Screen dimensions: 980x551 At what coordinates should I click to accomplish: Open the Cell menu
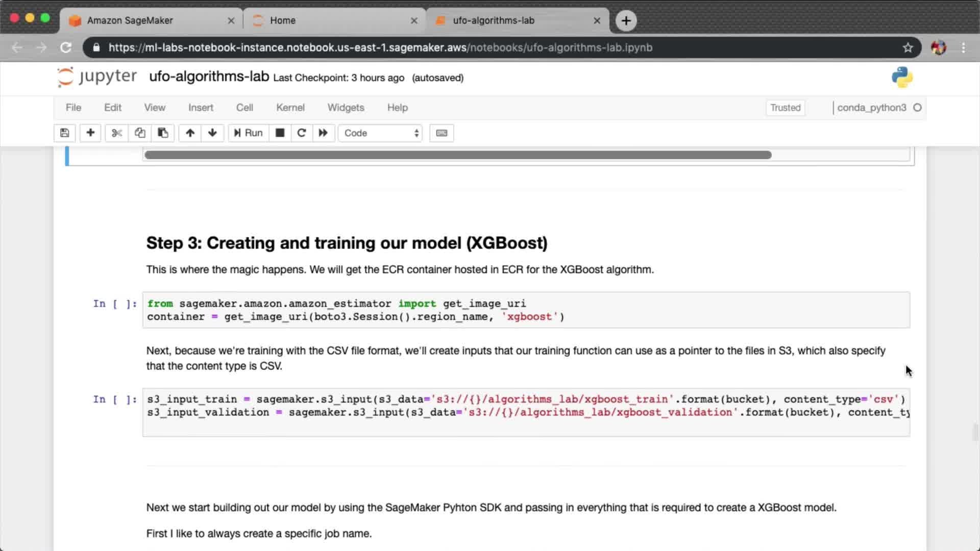244,108
